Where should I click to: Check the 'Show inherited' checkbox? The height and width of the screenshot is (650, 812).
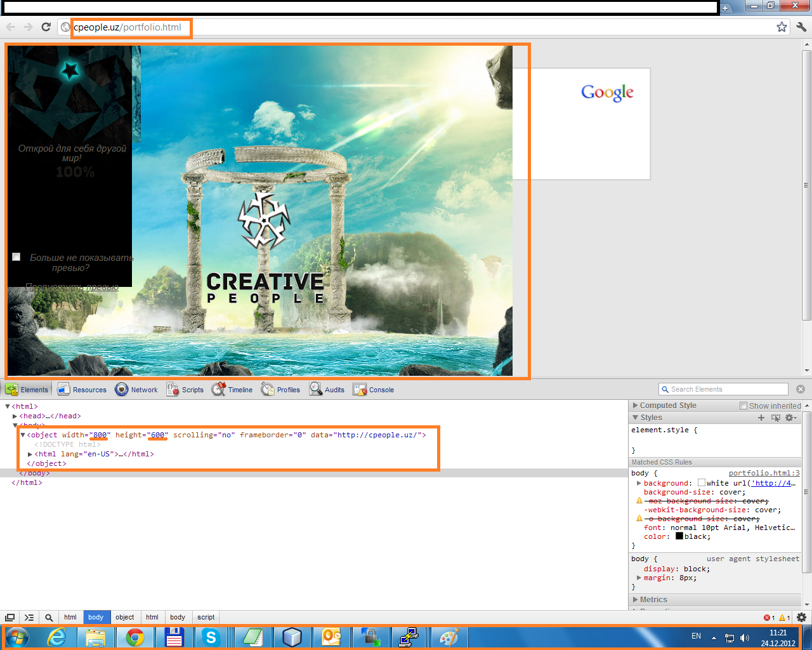743,406
